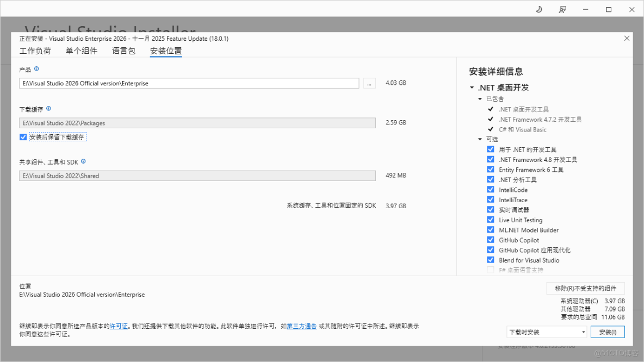Viewport: 644px width, 362px height.
Task: Click the info icon beside 产品
Action: click(x=36, y=69)
